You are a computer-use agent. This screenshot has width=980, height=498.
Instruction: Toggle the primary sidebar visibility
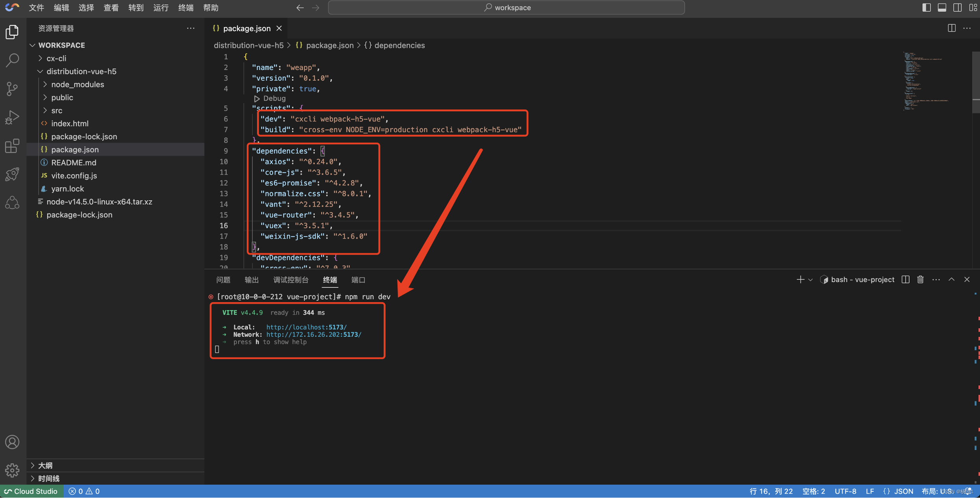click(926, 7)
